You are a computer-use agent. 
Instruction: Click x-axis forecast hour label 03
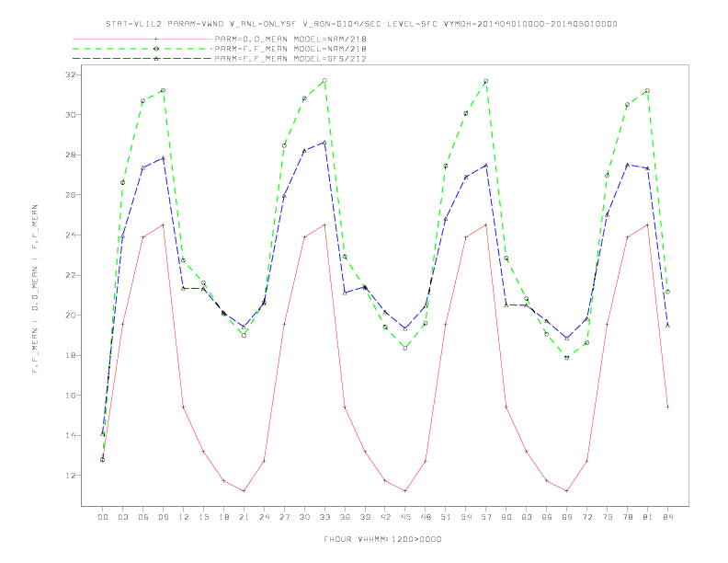pyautogui.click(x=122, y=517)
